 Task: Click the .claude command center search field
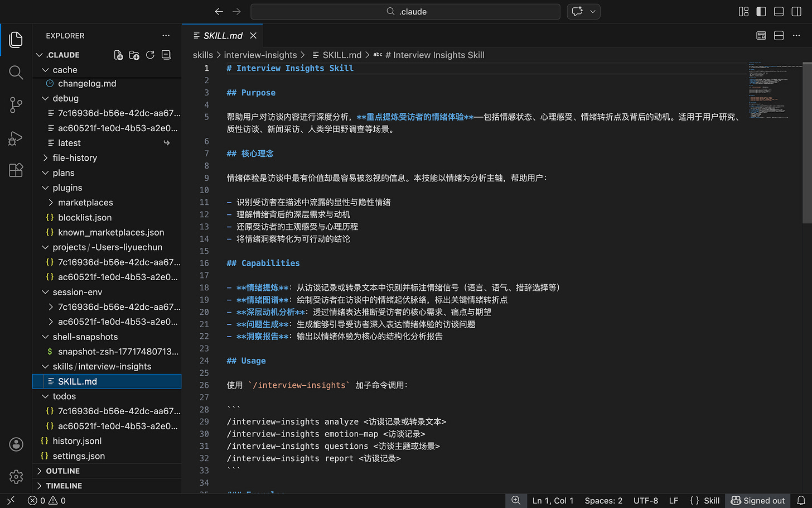point(405,12)
